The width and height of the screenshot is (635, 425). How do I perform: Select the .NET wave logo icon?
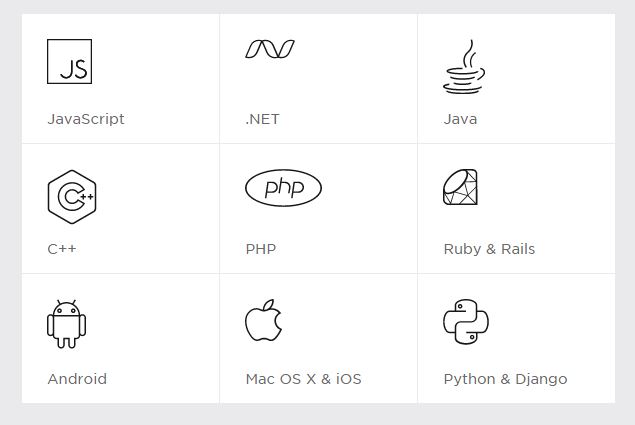(270, 49)
